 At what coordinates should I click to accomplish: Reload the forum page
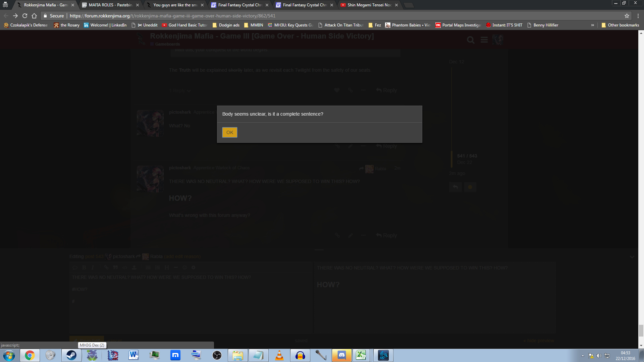tap(25, 16)
